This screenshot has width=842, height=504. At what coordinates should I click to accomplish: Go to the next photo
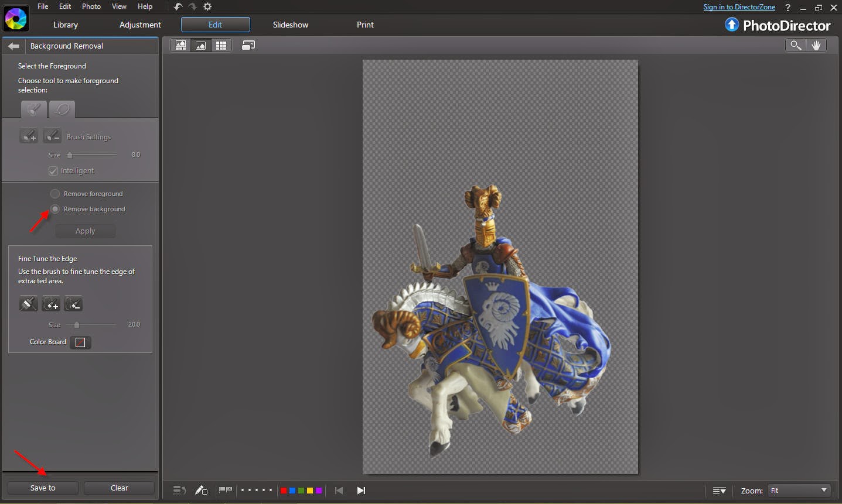pos(361,491)
